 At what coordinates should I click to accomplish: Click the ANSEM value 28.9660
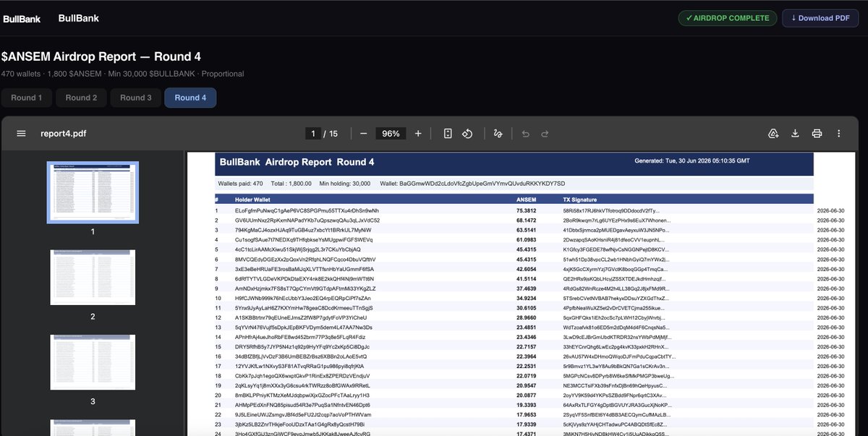point(525,317)
